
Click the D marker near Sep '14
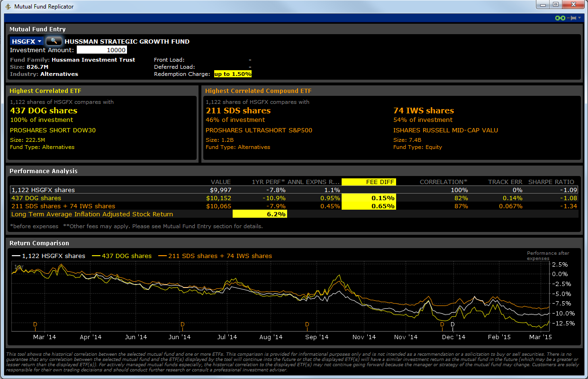[307, 324]
